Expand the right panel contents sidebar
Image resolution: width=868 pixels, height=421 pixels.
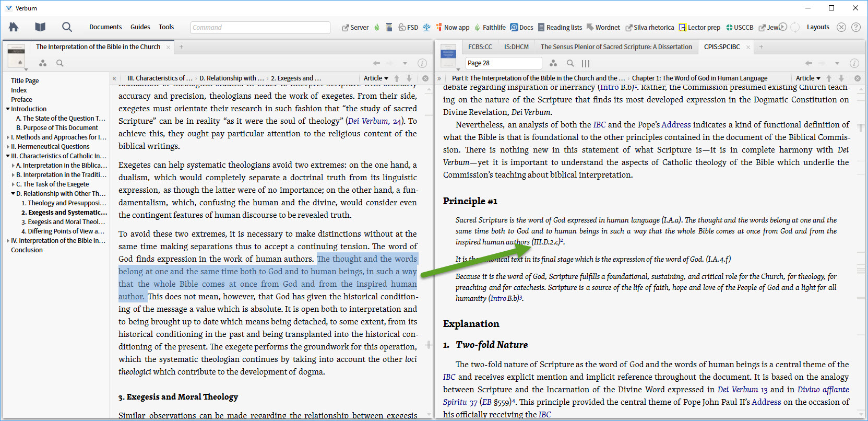pyautogui.click(x=439, y=78)
